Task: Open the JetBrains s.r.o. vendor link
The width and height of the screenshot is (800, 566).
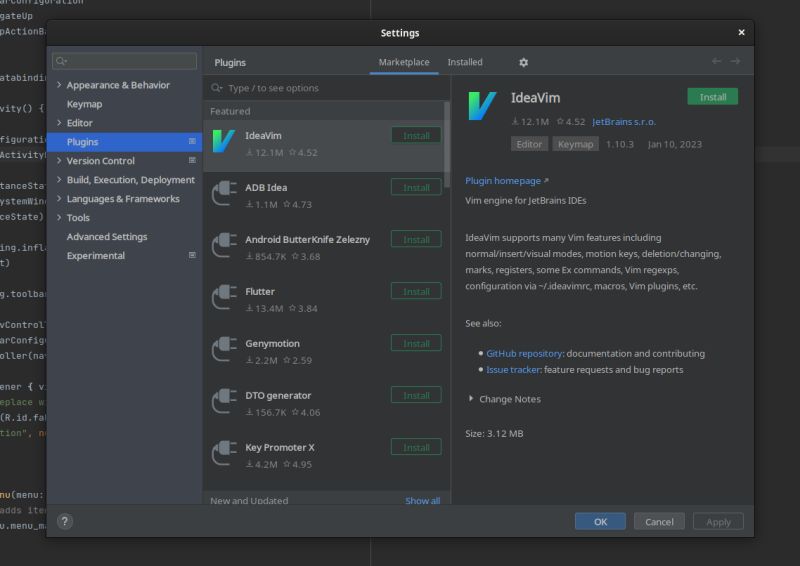Action: tap(623, 122)
